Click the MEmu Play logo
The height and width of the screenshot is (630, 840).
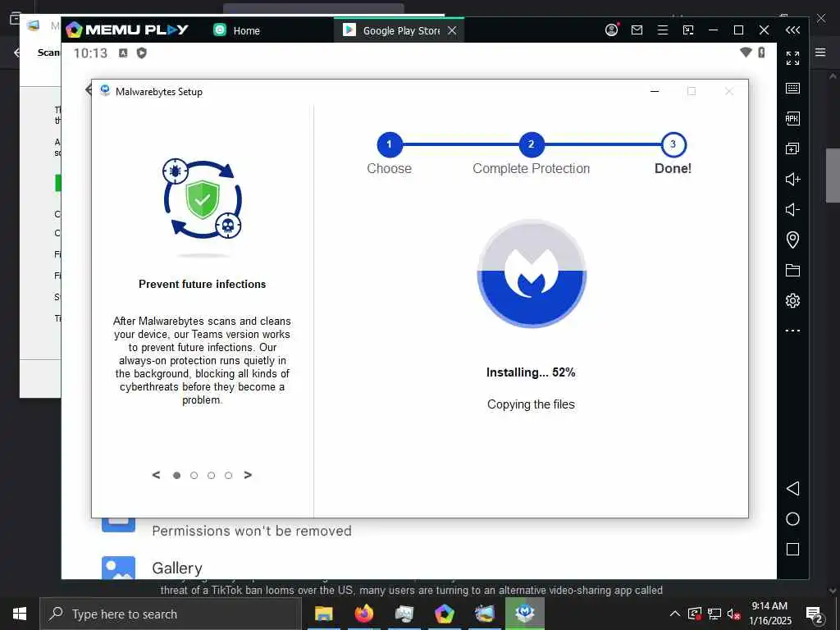tap(127, 30)
